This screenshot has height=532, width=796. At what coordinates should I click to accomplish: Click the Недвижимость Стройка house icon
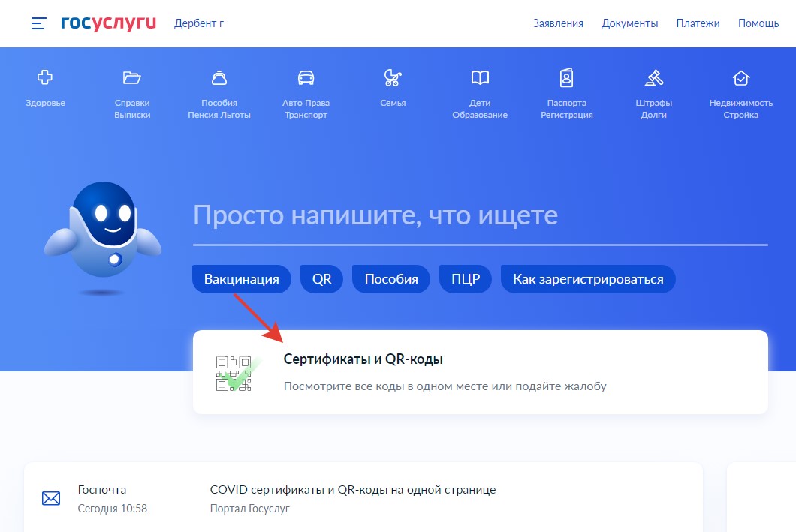(x=741, y=77)
